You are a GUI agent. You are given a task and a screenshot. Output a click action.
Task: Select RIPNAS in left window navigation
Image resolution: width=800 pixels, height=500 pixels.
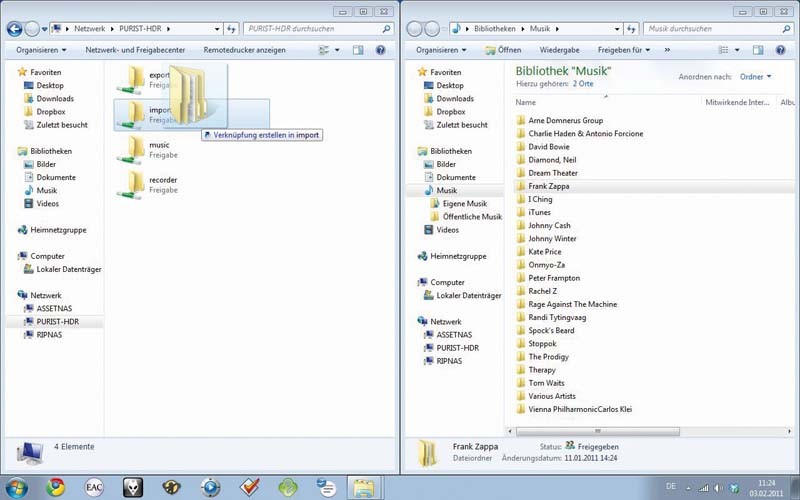pyautogui.click(x=49, y=335)
